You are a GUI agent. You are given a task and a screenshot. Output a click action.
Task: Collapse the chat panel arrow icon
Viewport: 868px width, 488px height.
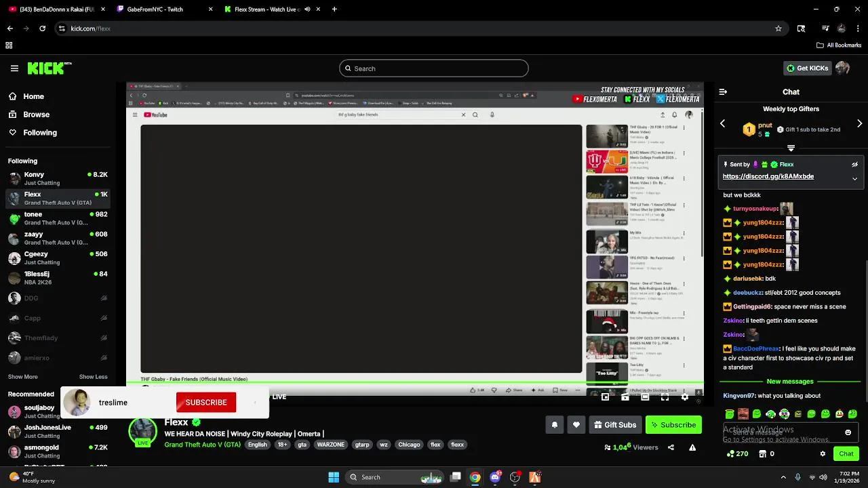723,91
